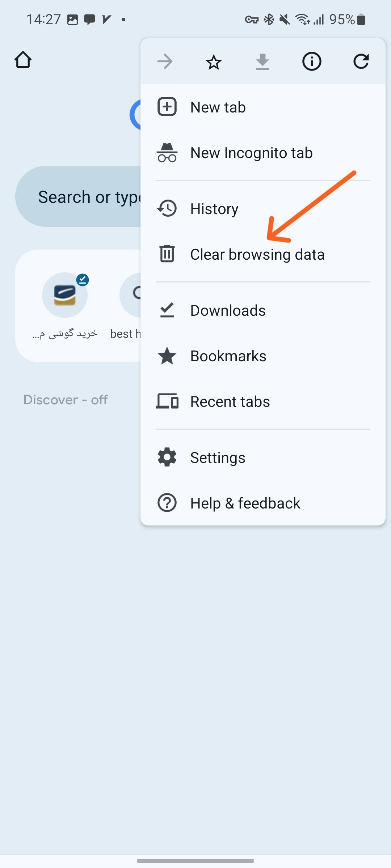Open a New Incognito tab

[x=251, y=153]
